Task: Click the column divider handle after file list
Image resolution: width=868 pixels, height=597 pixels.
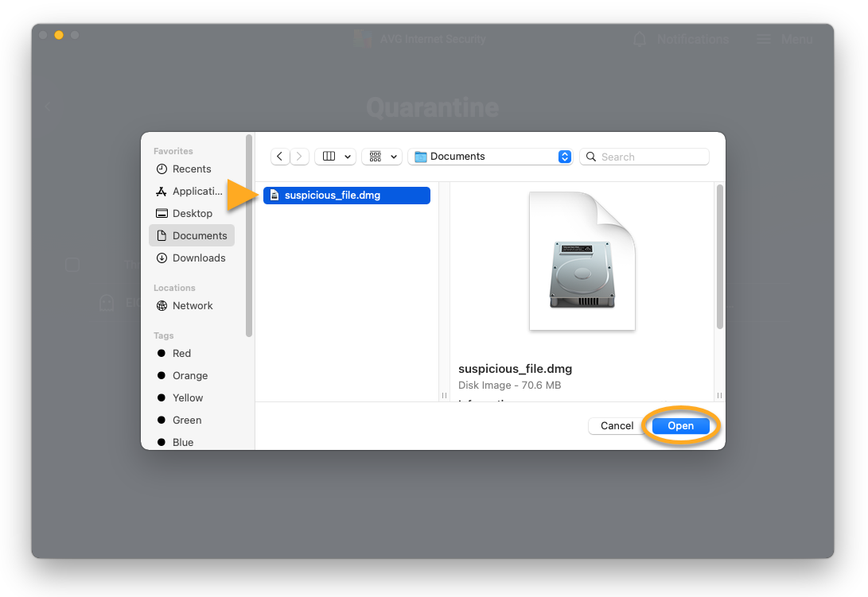Action: click(x=444, y=395)
